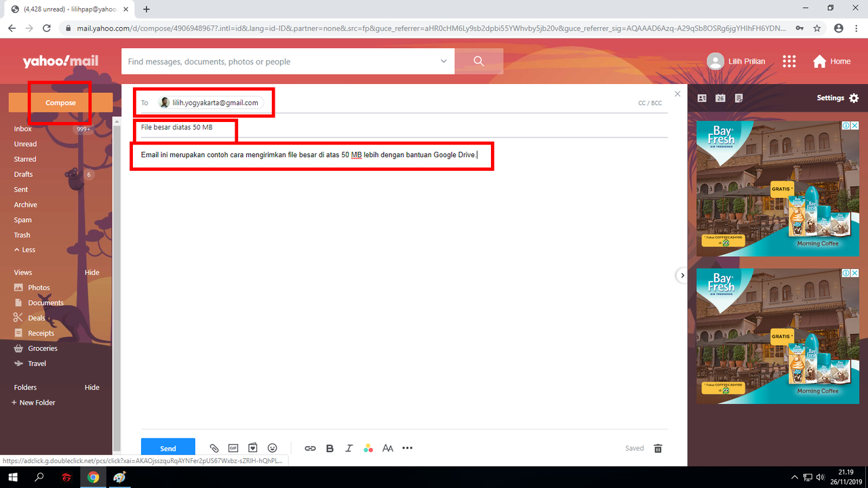Open the Lilih Prilian account menu
Screen dimensions: 868x488
[x=736, y=61]
